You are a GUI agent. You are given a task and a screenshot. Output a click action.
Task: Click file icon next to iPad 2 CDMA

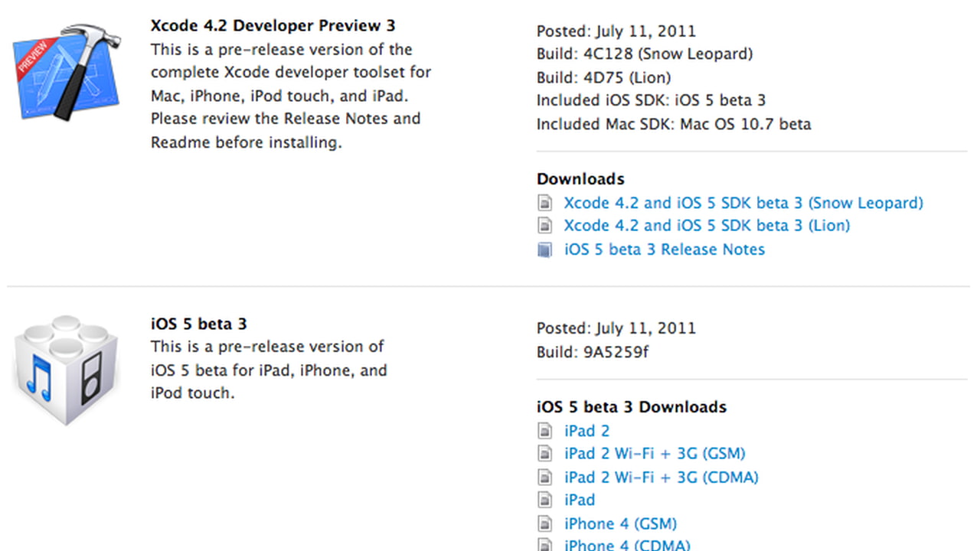tap(544, 478)
